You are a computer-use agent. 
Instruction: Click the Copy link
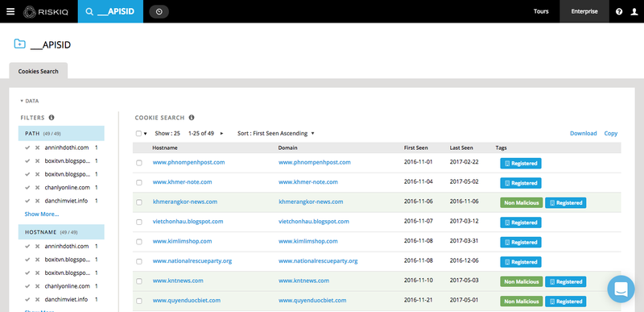(x=611, y=133)
